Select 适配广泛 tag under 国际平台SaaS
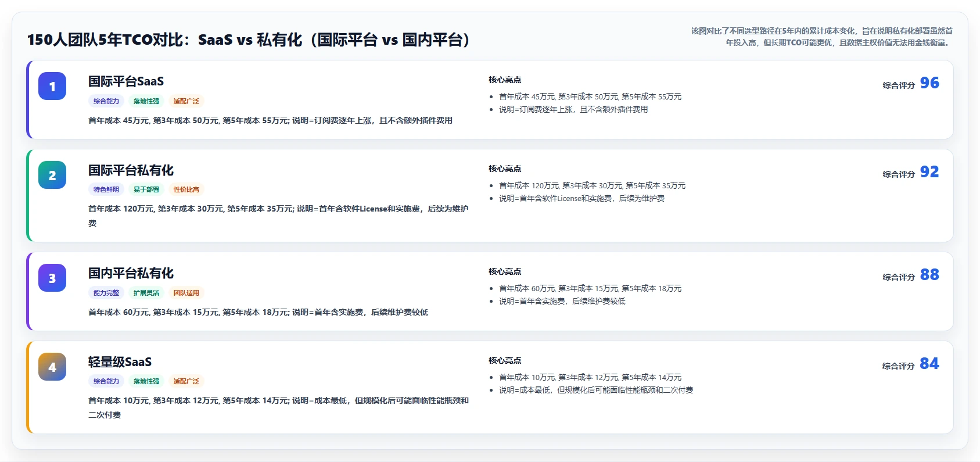This screenshot has width=980, height=462. (x=186, y=101)
